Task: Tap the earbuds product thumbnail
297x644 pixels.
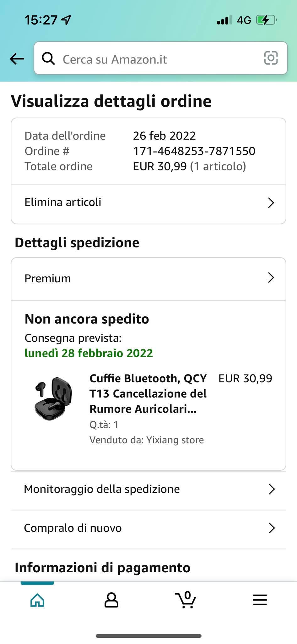Action: pos(53,398)
